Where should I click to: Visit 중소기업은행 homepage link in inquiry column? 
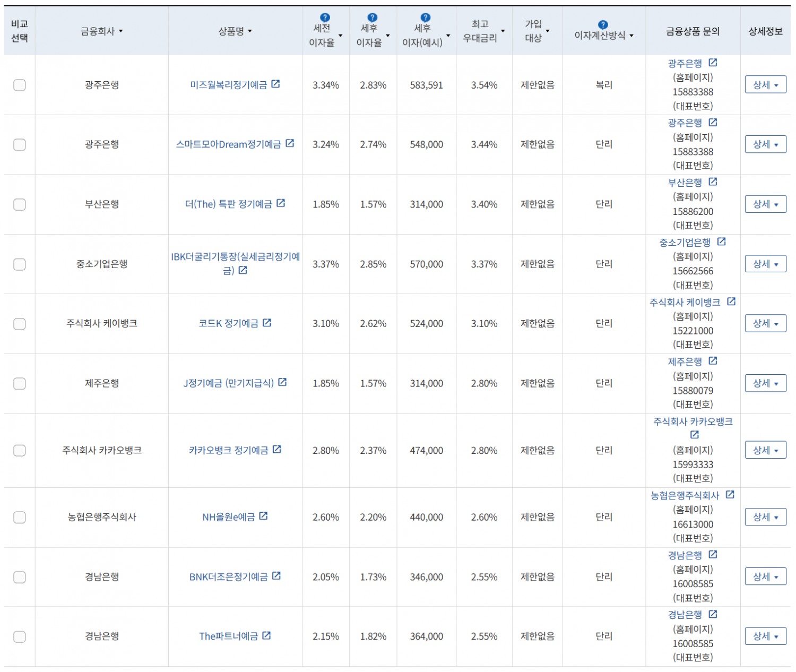point(685,243)
